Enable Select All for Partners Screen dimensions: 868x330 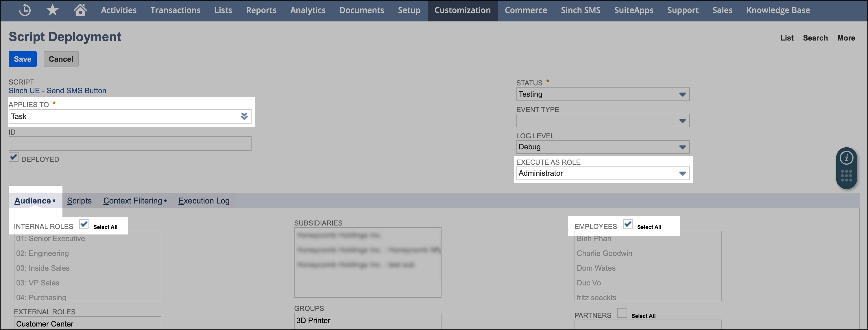[x=622, y=313]
